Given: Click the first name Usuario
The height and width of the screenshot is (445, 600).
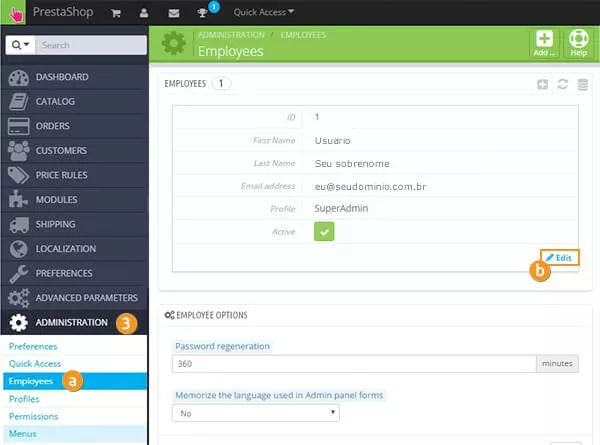Looking at the screenshot, I should 333,141.
